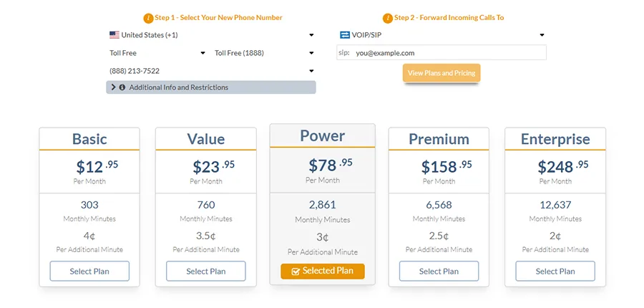Open the (888) 213-7522 phone number dropdown
The image size is (644, 308).
tap(211, 71)
